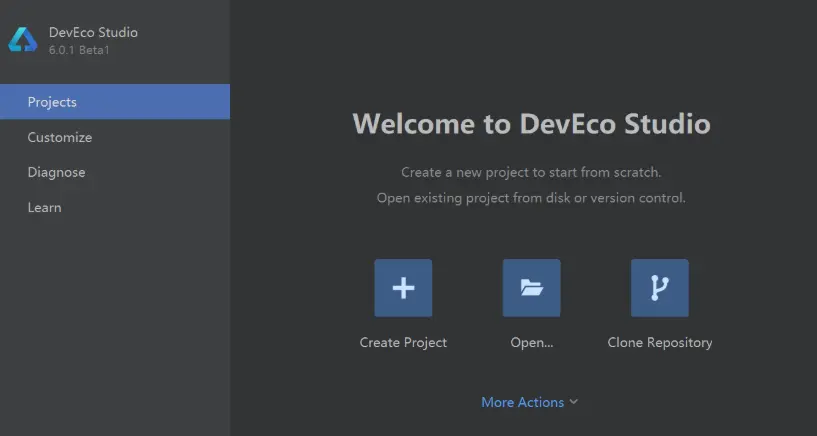Click the Welcome to DevEco Studio heading
Screen dimensions: 817x436
tap(531, 124)
